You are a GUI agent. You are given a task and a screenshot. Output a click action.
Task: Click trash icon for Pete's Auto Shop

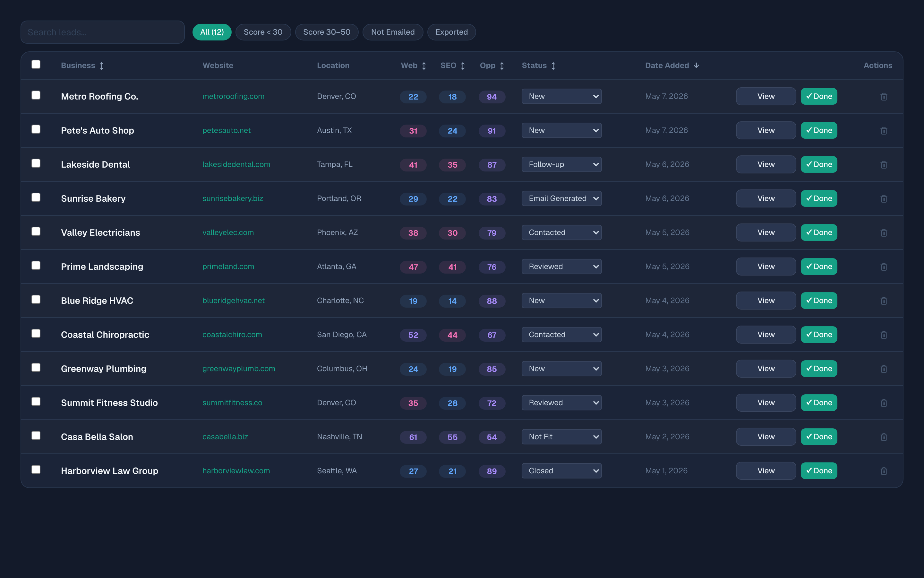884,131
